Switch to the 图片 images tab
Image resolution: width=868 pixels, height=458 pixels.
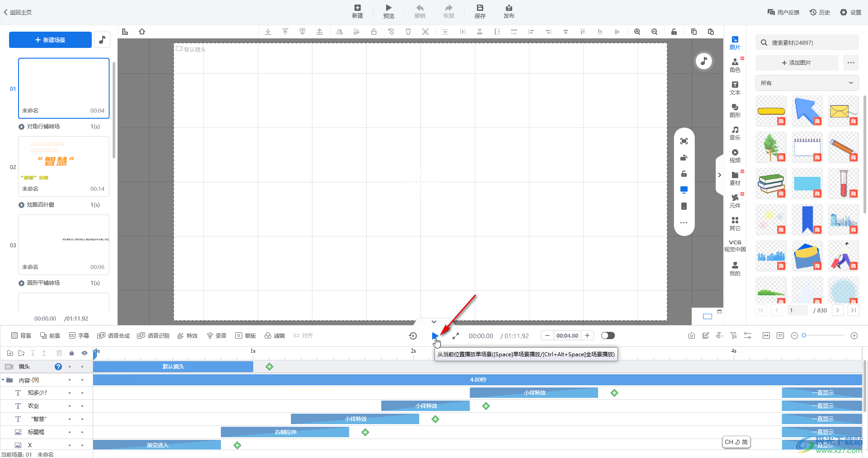(735, 43)
